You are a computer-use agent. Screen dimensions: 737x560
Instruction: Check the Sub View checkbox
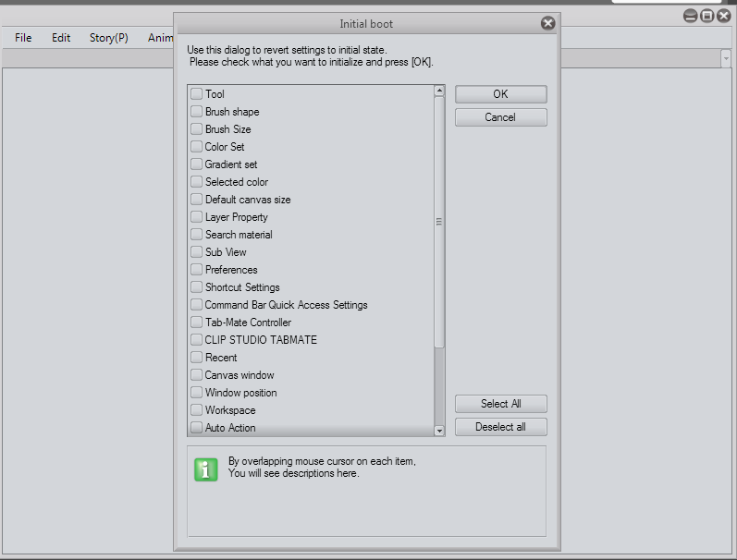(x=196, y=251)
